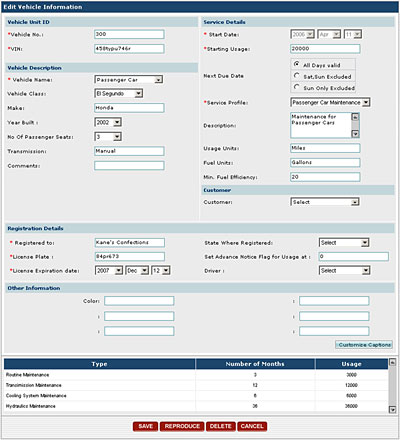400x440 pixels.
Task: Open License Expiration day dropdown
Action: (161, 271)
